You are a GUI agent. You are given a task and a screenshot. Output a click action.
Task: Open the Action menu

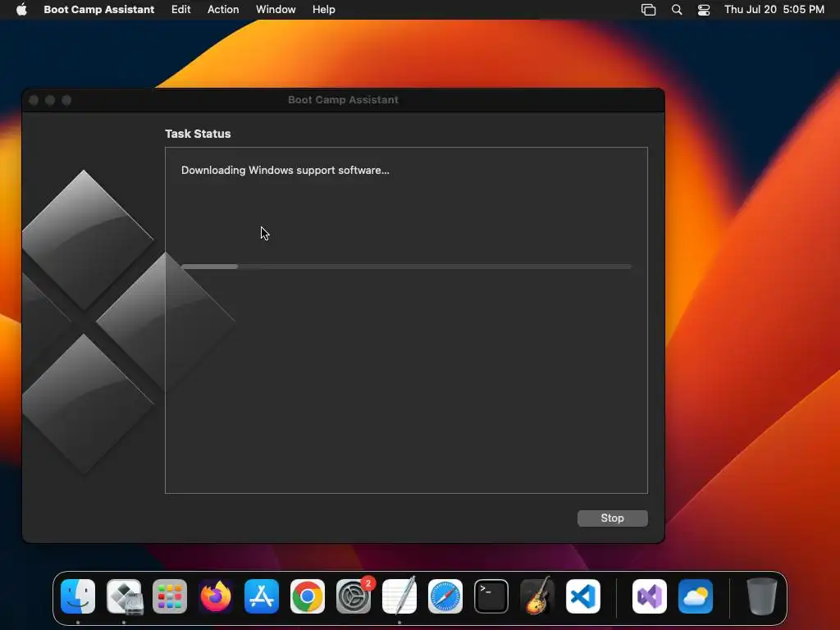(x=223, y=9)
